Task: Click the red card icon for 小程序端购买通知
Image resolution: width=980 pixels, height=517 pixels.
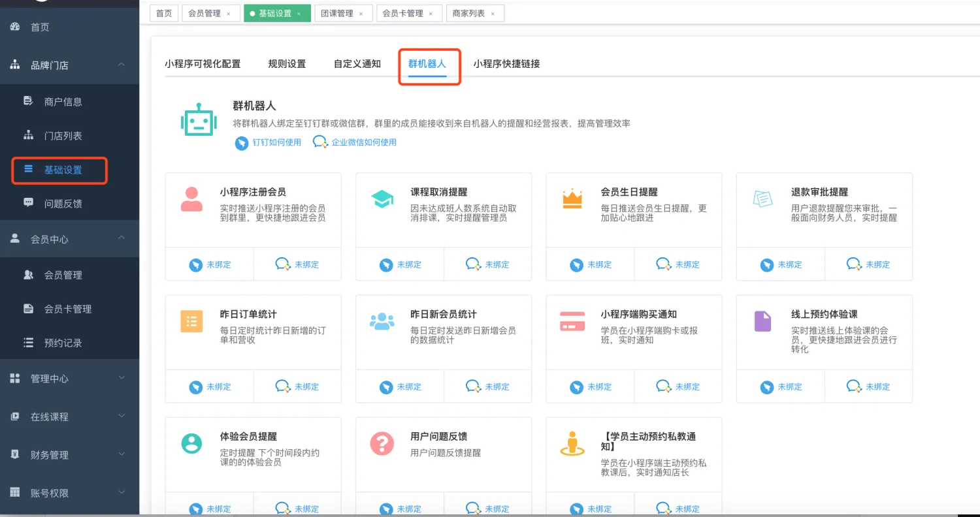Action: point(572,321)
